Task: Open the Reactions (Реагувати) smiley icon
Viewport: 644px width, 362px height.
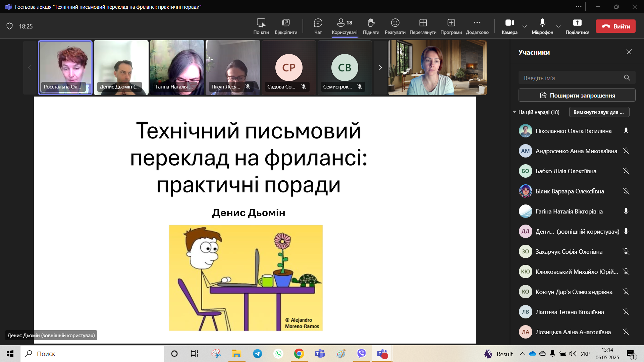Action: pos(395,23)
